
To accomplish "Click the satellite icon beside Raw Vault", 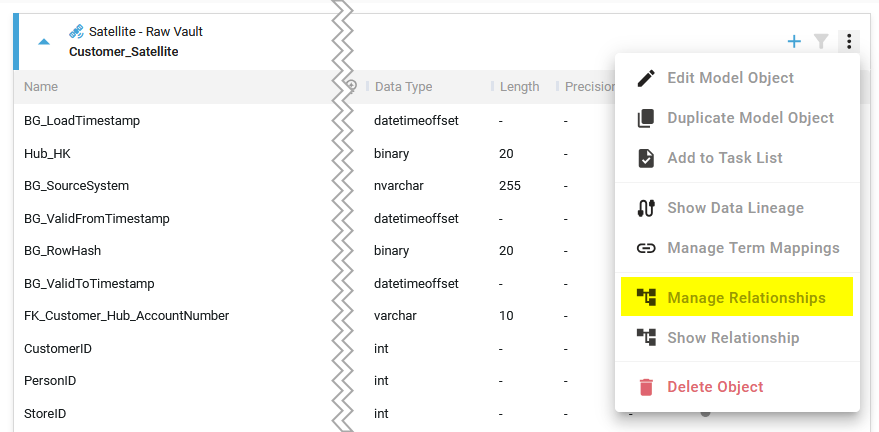I will pos(76,32).
